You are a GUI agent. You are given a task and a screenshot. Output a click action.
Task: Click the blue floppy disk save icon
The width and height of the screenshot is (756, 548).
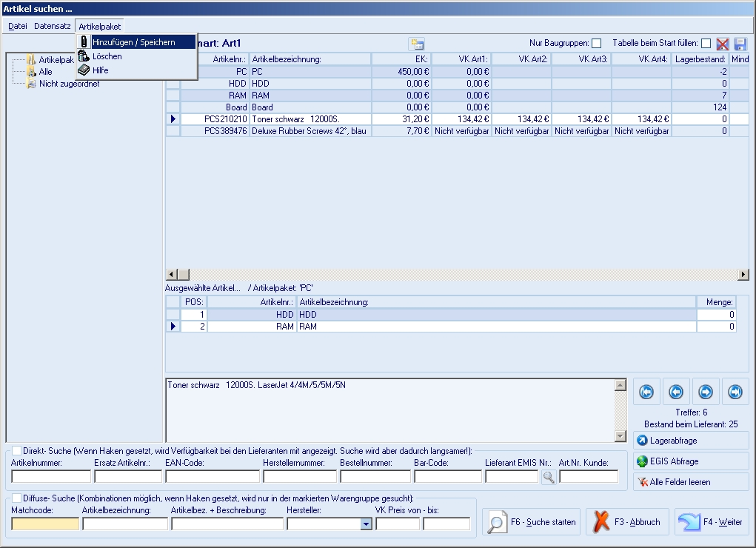(740, 44)
